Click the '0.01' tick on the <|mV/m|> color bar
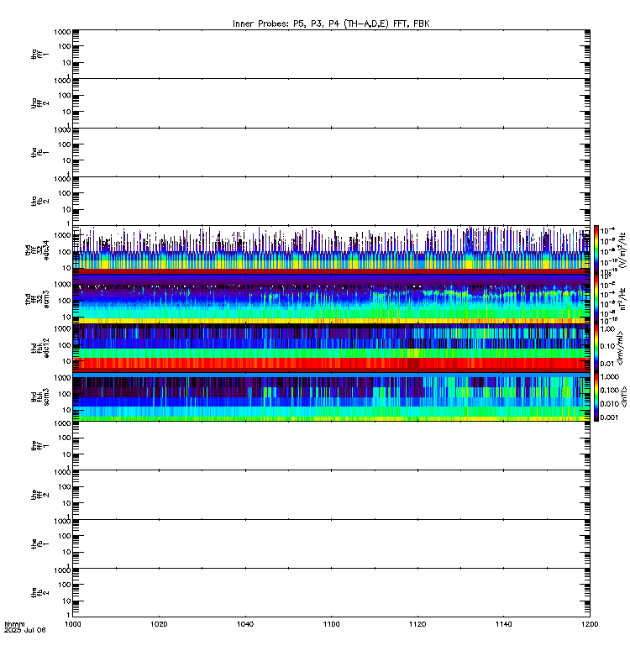Image resolution: width=630 pixels, height=672 pixels. (607, 364)
